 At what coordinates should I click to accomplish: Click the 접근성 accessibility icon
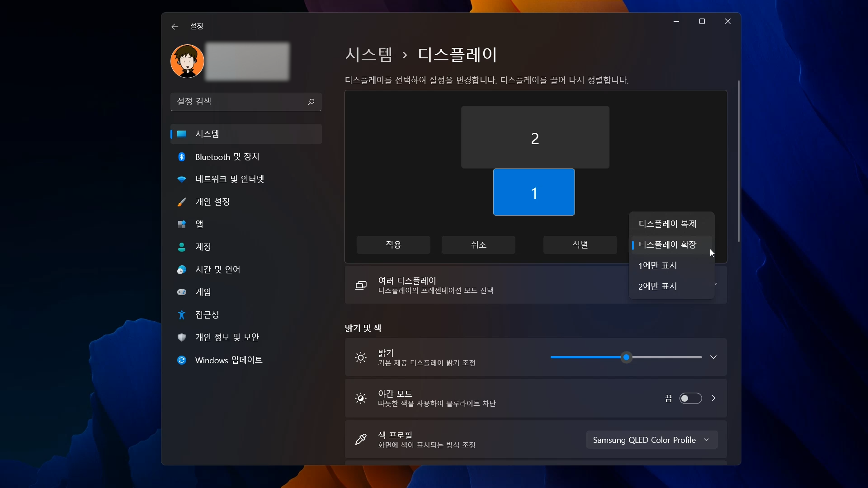182,315
